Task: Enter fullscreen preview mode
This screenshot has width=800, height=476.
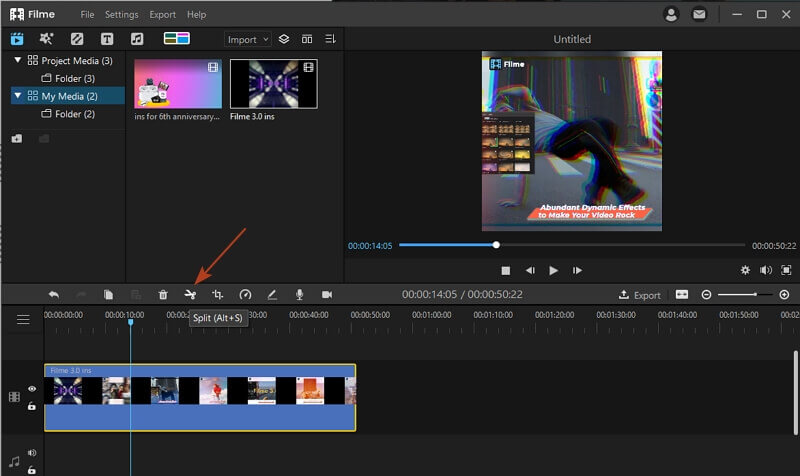Action: pos(786,270)
